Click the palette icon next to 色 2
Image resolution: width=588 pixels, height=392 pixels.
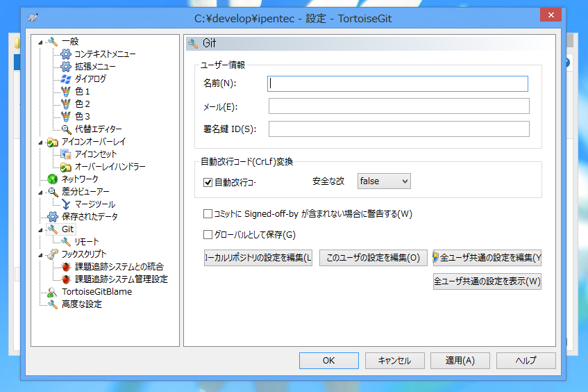(66, 104)
